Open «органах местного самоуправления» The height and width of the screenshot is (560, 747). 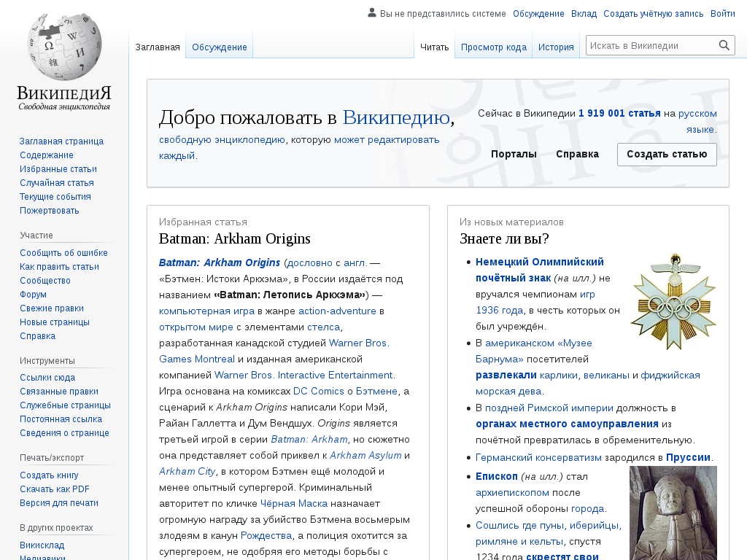click(567, 424)
